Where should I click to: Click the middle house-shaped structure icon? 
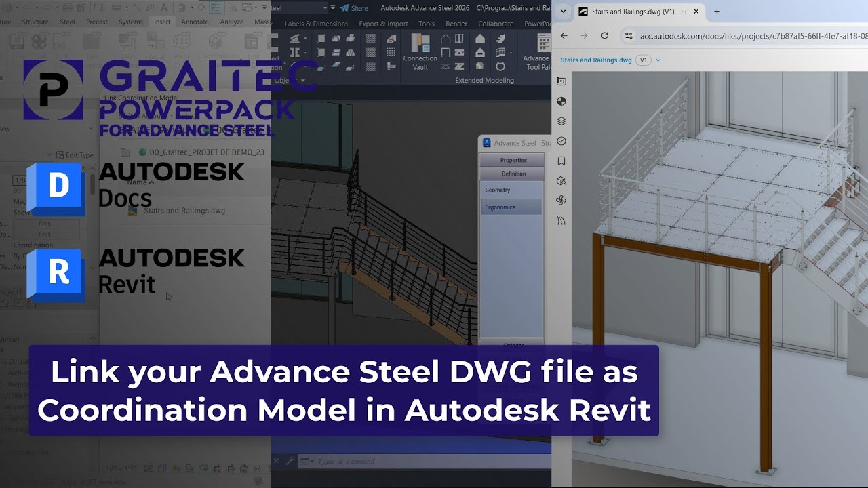pyautogui.click(x=480, y=52)
